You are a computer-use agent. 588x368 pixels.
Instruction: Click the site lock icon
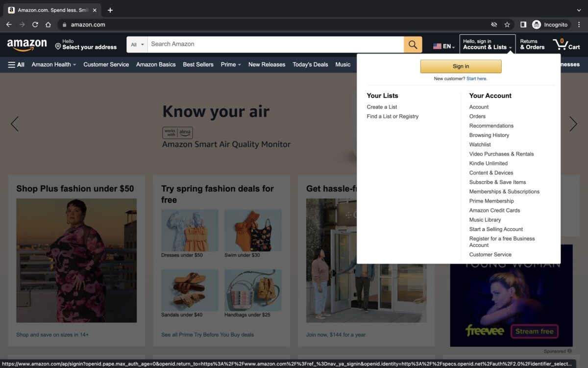64,25
